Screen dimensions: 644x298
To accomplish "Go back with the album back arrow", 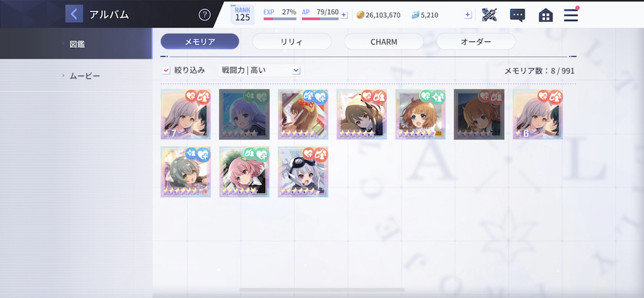I will pos(74,14).
